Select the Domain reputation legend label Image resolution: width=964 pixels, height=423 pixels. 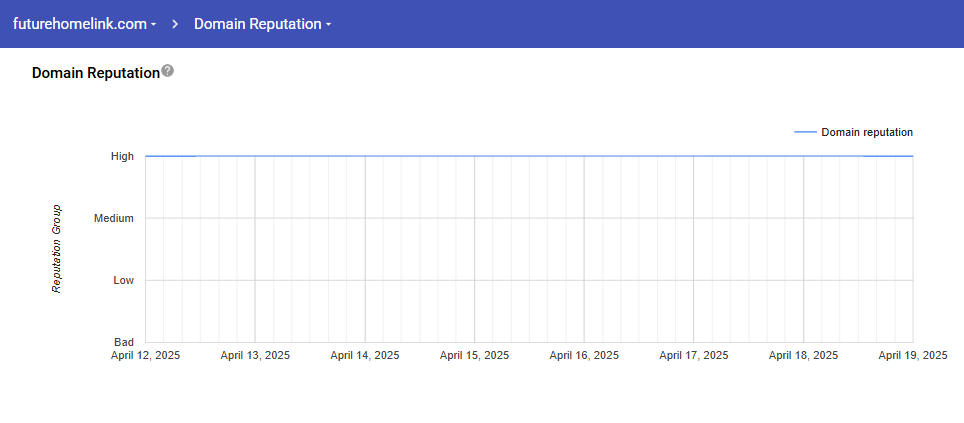(866, 132)
